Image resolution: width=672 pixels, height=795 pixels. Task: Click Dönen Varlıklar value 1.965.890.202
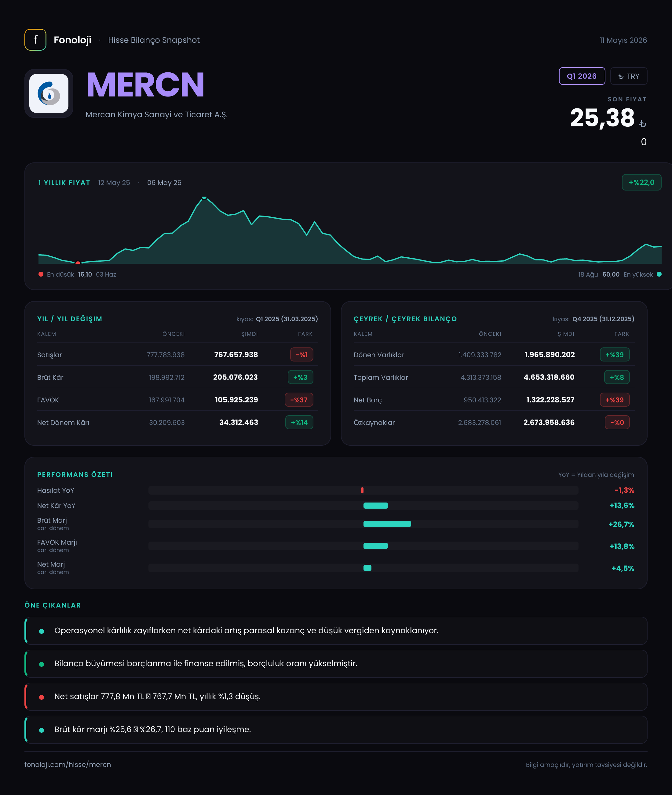click(x=549, y=354)
